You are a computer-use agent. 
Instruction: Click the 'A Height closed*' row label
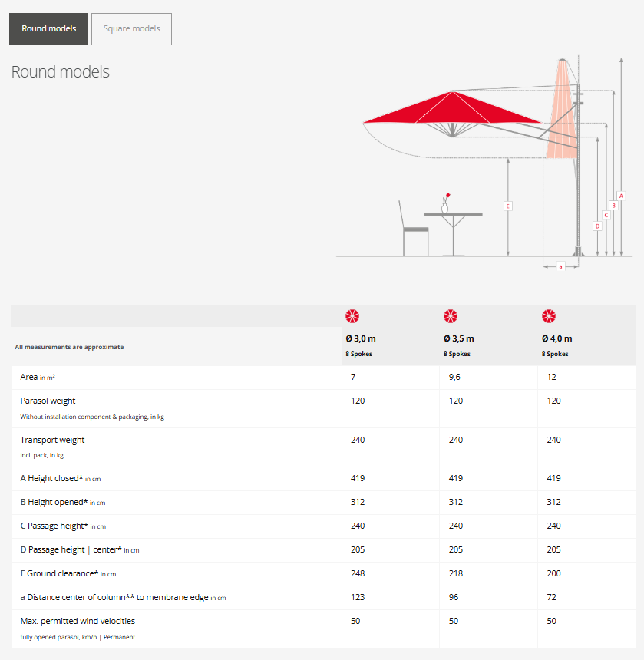pos(51,478)
